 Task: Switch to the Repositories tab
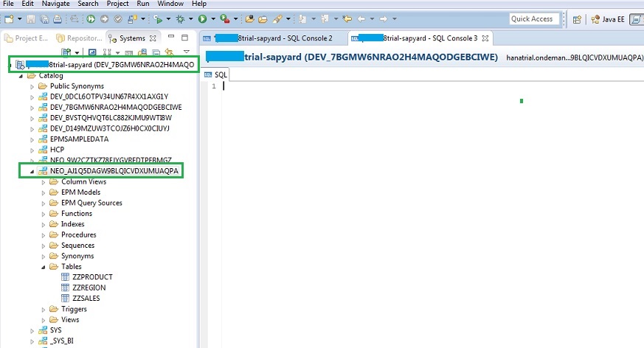pos(79,38)
